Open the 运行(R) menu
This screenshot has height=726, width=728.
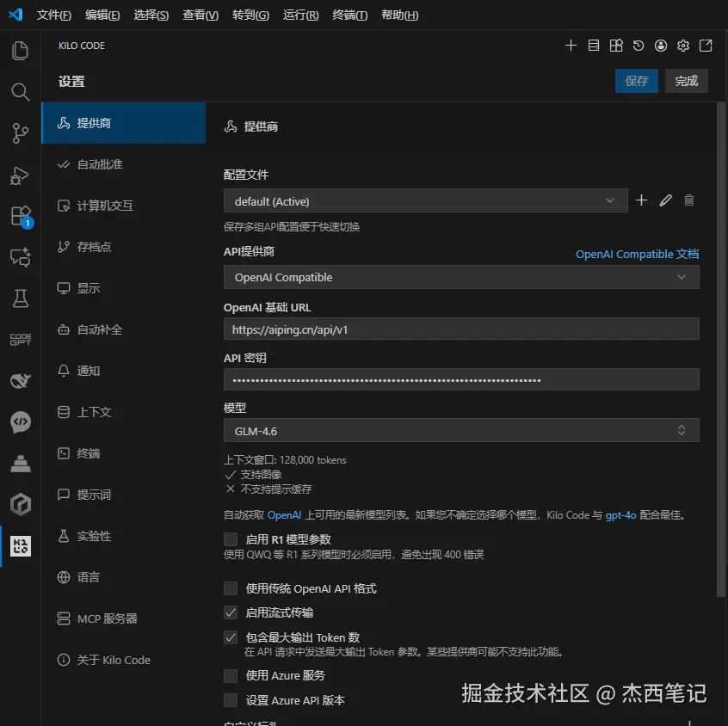tap(300, 15)
